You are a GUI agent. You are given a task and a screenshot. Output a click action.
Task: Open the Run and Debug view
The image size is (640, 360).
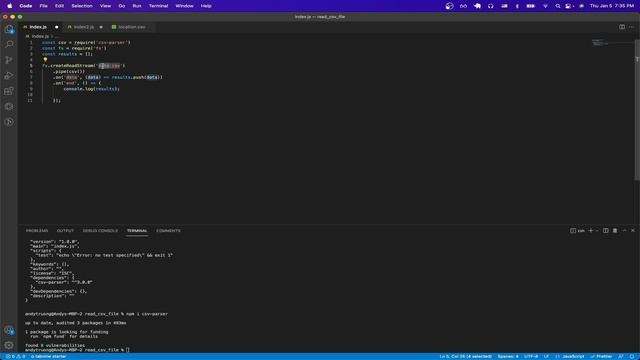tap(9, 76)
